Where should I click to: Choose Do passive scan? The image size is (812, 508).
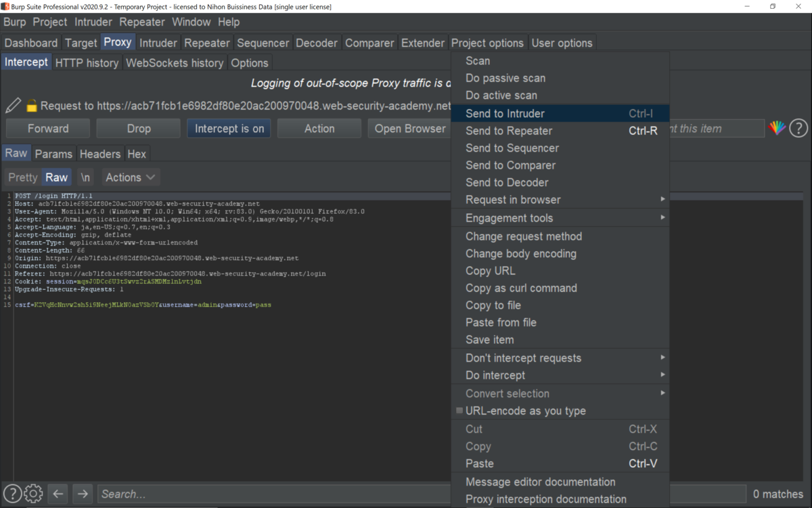(x=560, y=78)
